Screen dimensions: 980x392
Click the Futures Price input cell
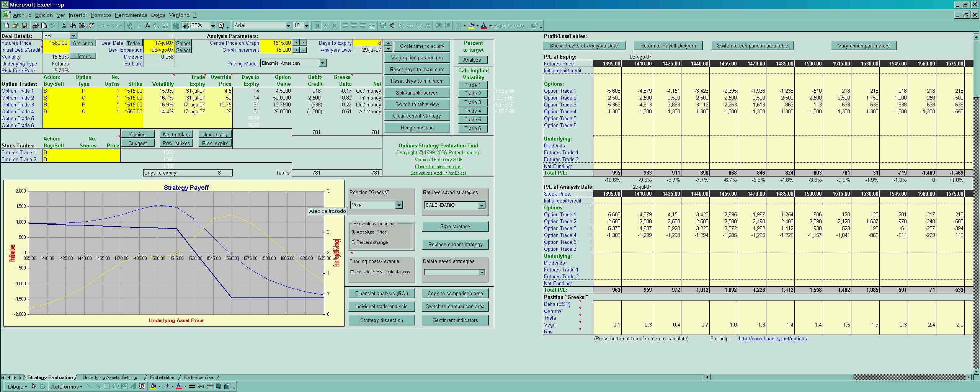[x=56, y=43]
